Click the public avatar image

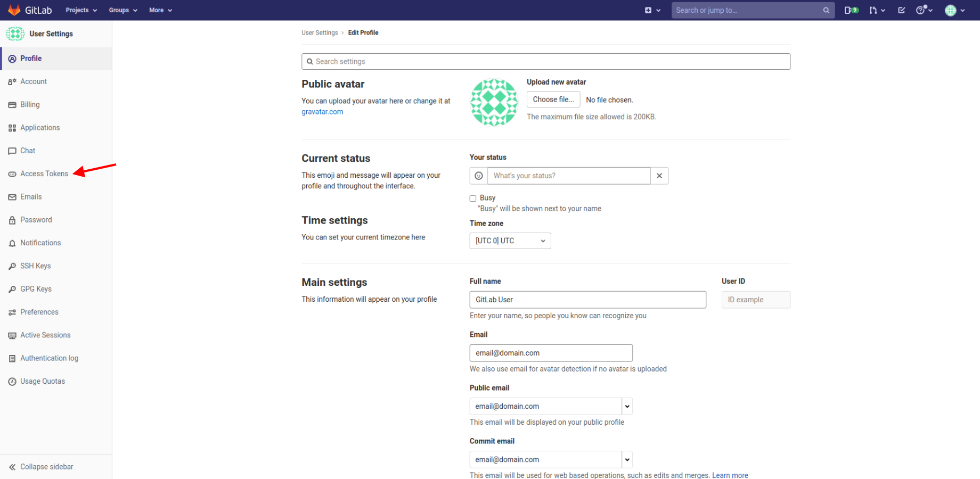(494, 102)
